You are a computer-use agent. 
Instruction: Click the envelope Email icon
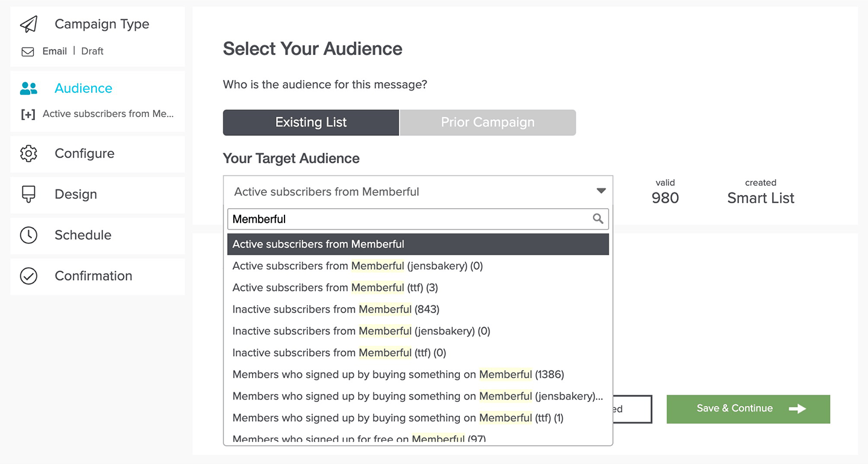click(28, 52)
